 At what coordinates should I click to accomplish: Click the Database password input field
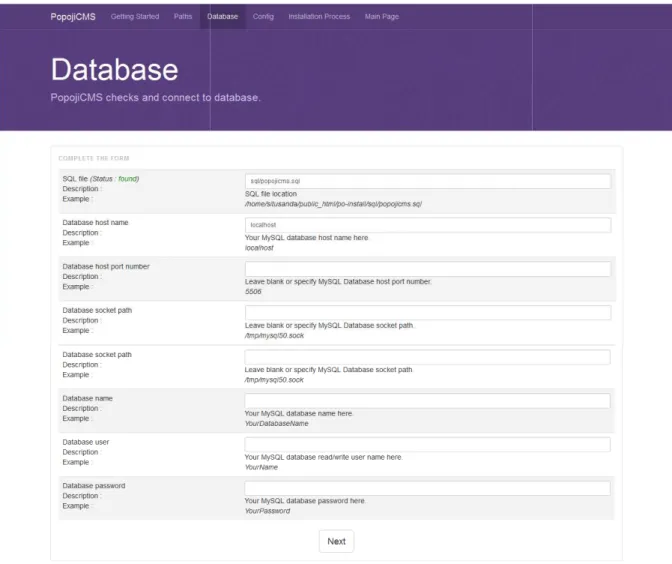click(427, 488)
